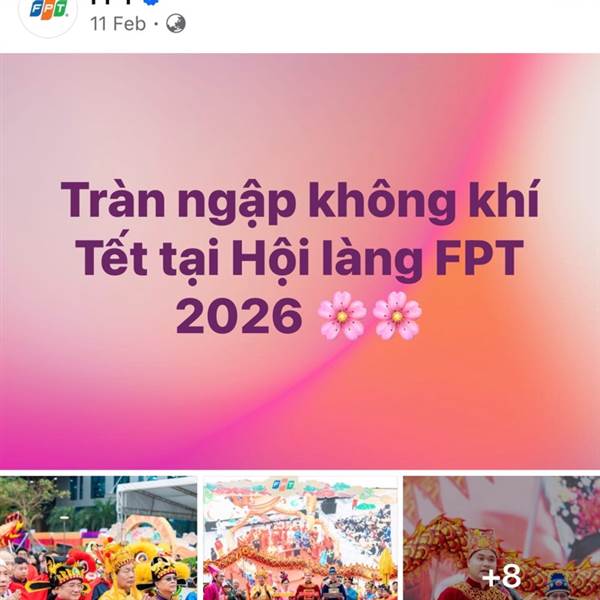The height and width of the screenshot is (600, 600).
Task: Click the blue verified badge icon
Action: [150, 2]
